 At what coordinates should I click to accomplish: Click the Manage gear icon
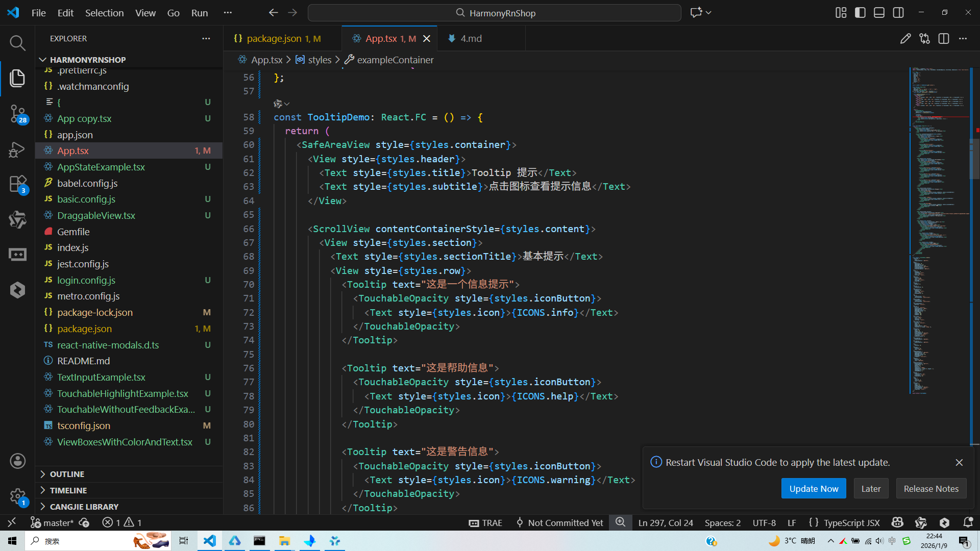(17, 496)
